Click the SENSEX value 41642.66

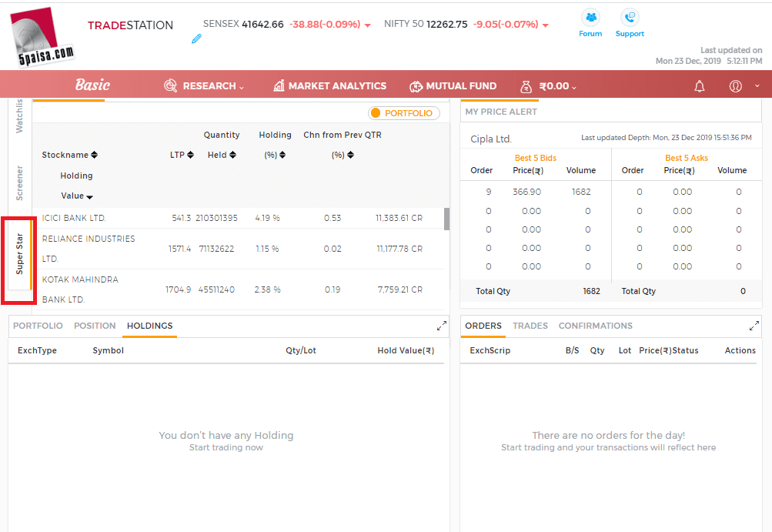click(262, 24)
